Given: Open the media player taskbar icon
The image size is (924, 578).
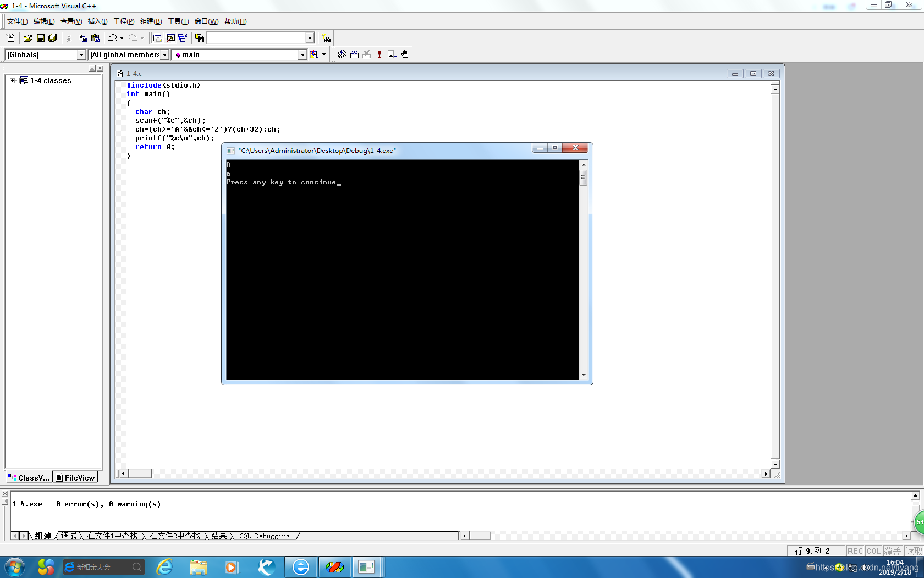Looking at the screenshot, I should pos(232,567).
